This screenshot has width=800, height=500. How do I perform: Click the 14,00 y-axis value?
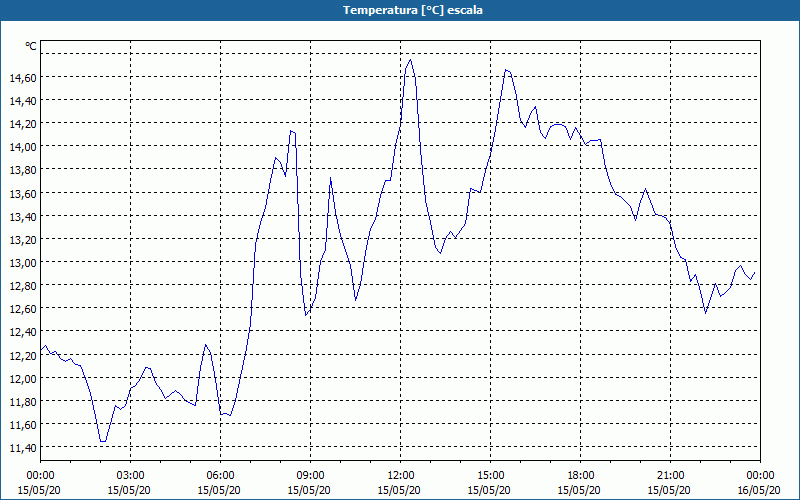point(23,147)
